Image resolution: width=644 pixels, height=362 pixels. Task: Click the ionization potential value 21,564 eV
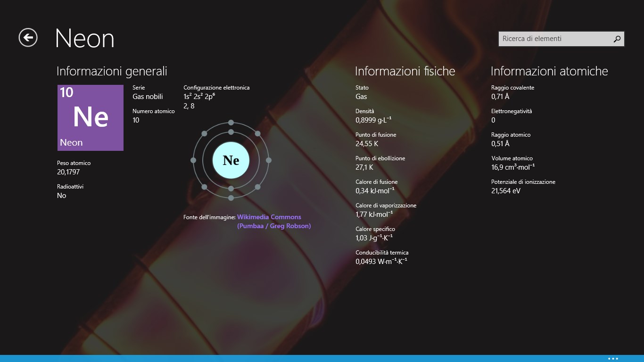point(505,191)
